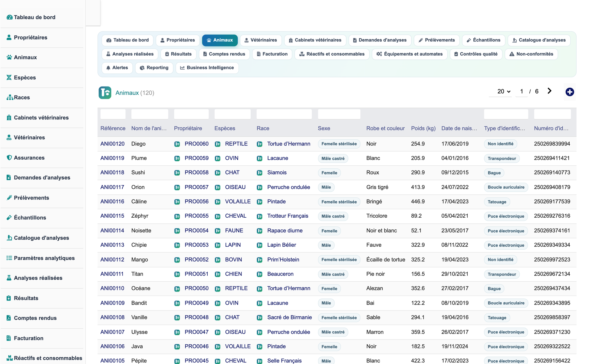Image resolution: width=589 pixels, height=364 pixels.
Task: Open animal record ANI00120
Action: [112, 144]
